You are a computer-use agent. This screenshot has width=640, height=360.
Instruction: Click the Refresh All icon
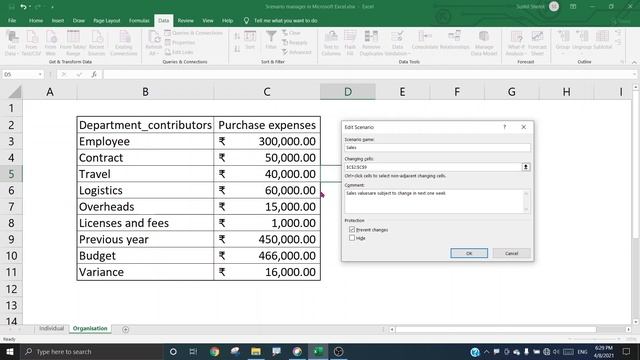coord(154,43)
